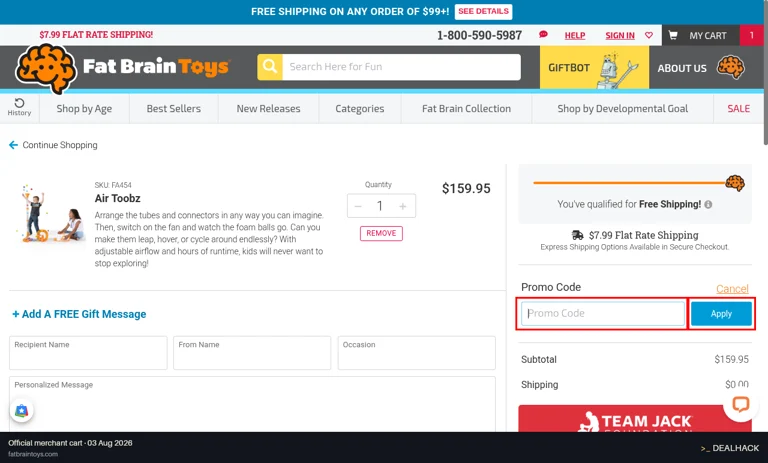Image resolution: width=768 pixels, height=463 pixels.
Task: Open the chat bubble icon near Help
Action: coord(543,35)
